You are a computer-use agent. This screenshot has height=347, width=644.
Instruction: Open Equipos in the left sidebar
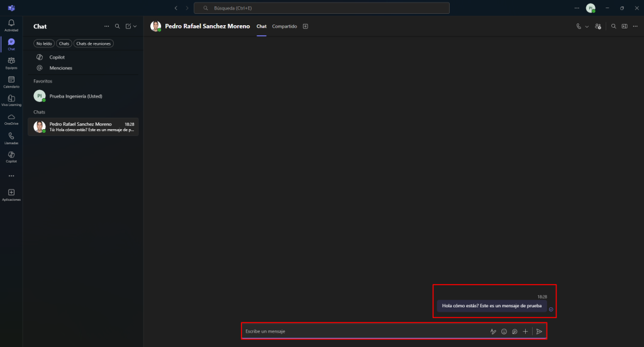point(11,62)
